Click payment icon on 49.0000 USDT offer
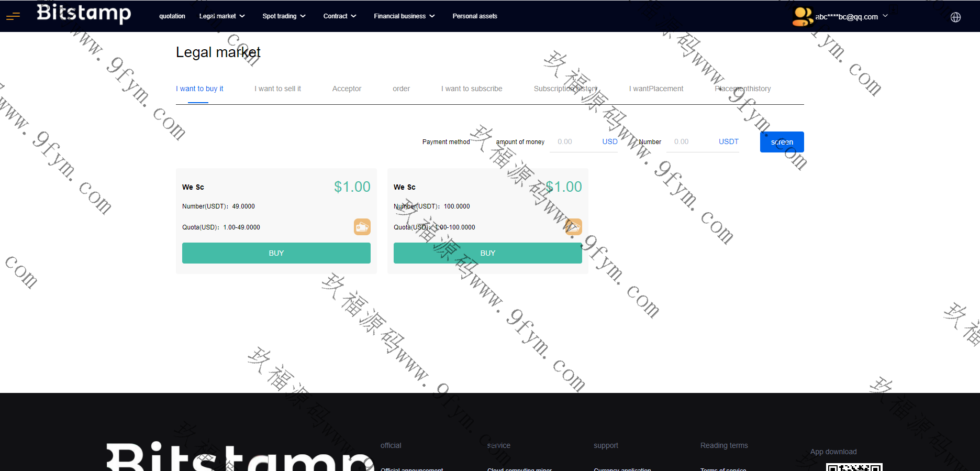980x471 pixels. point(362,227)
